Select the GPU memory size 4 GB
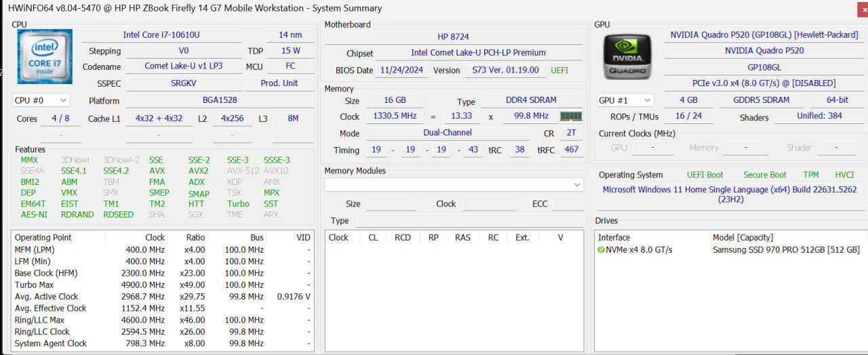This screenshot has height=355, width=868. 689,100
